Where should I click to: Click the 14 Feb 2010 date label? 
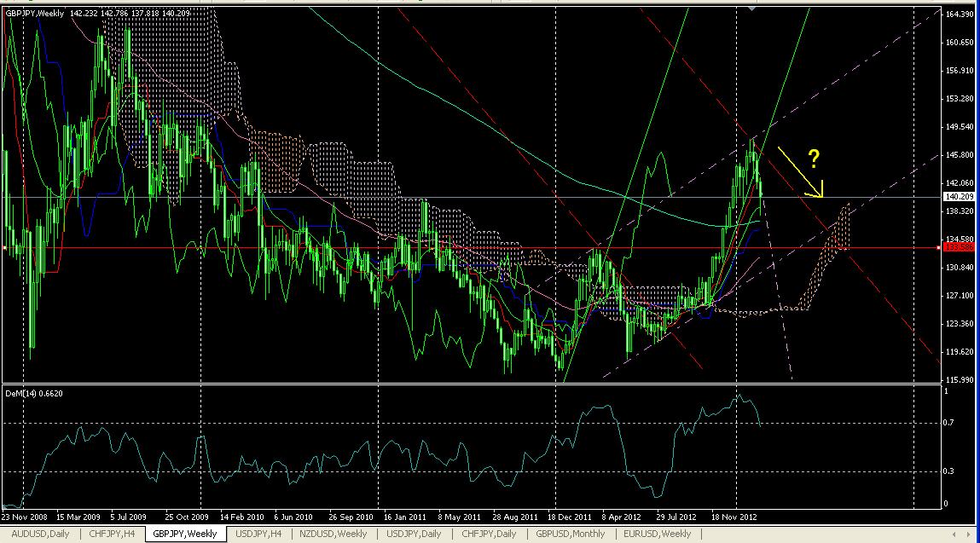pos(242,517)
